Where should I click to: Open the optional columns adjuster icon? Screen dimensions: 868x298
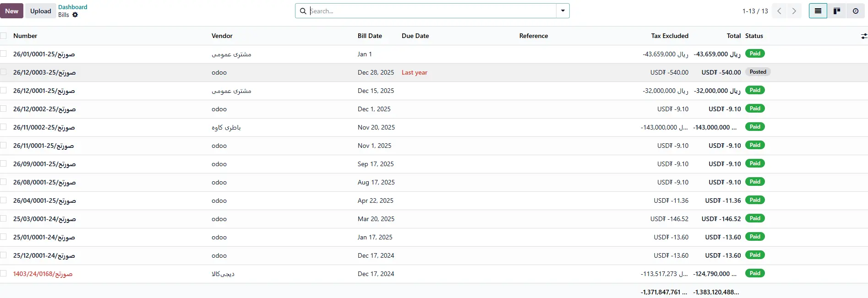click(863, 36)
